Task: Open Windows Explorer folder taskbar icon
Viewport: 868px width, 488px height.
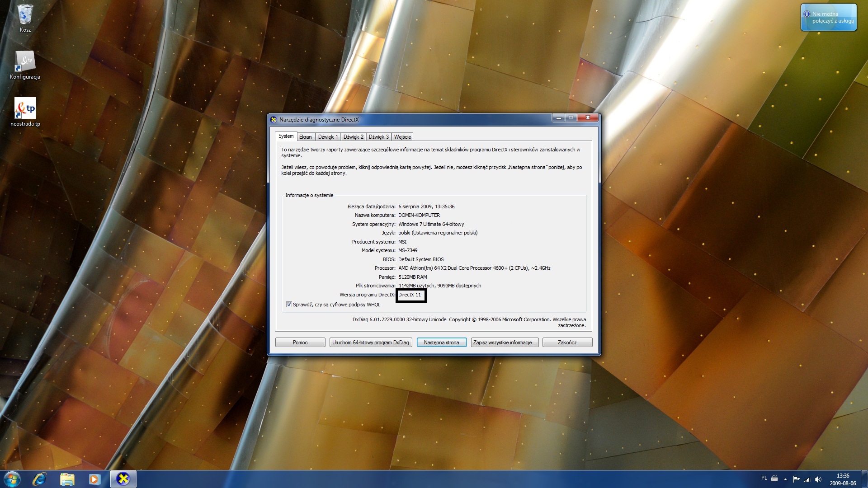Action: tap(67, 479)
